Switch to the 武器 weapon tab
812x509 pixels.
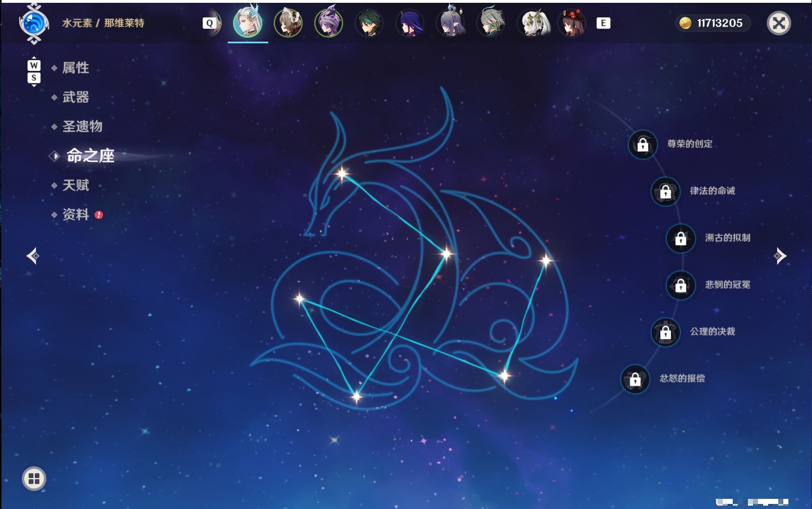pos(75,97)
